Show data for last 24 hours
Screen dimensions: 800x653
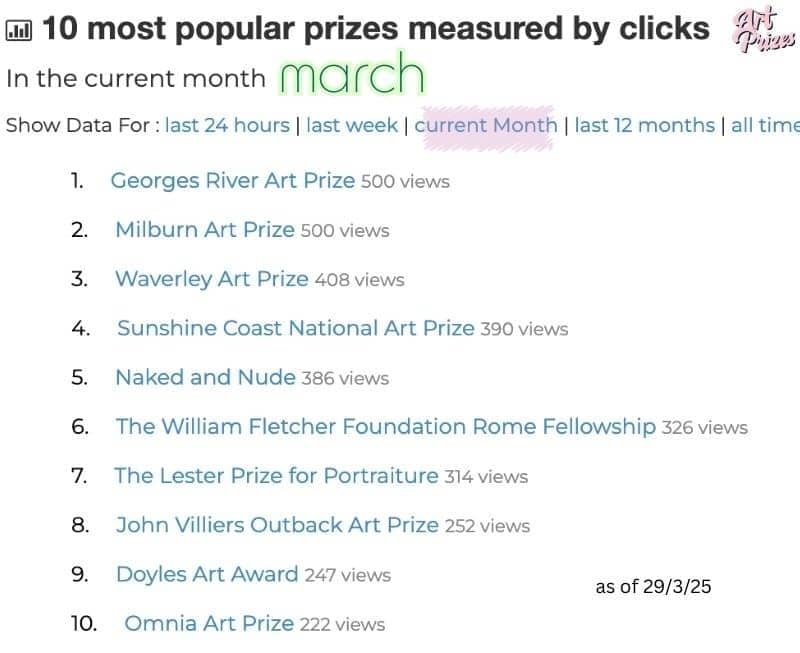(x=226, y=125)
